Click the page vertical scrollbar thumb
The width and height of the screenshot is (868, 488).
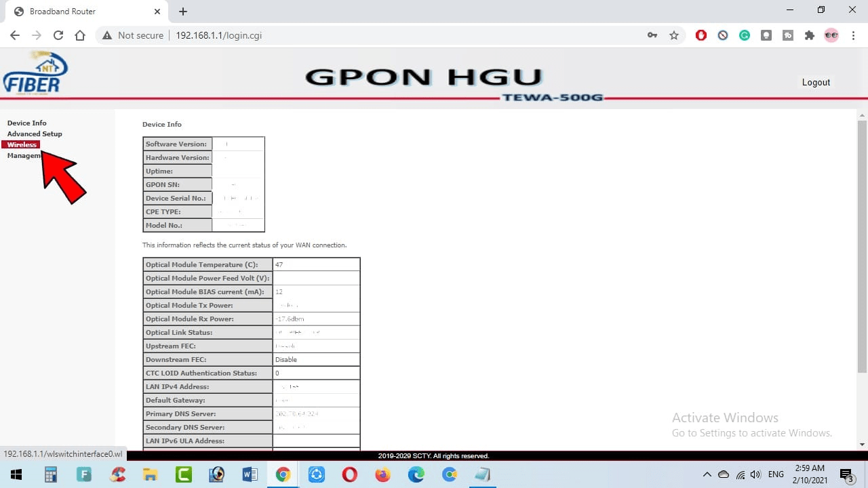[x=862, y=247]
